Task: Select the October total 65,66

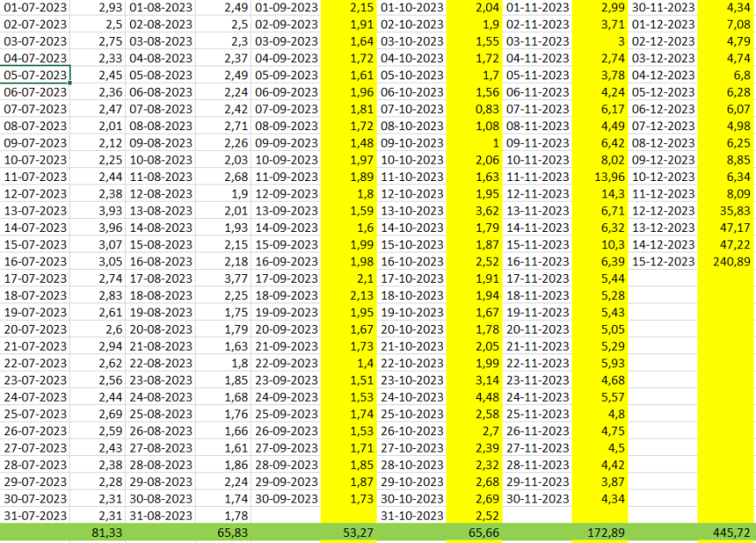Action: click(x=484, y=533)
